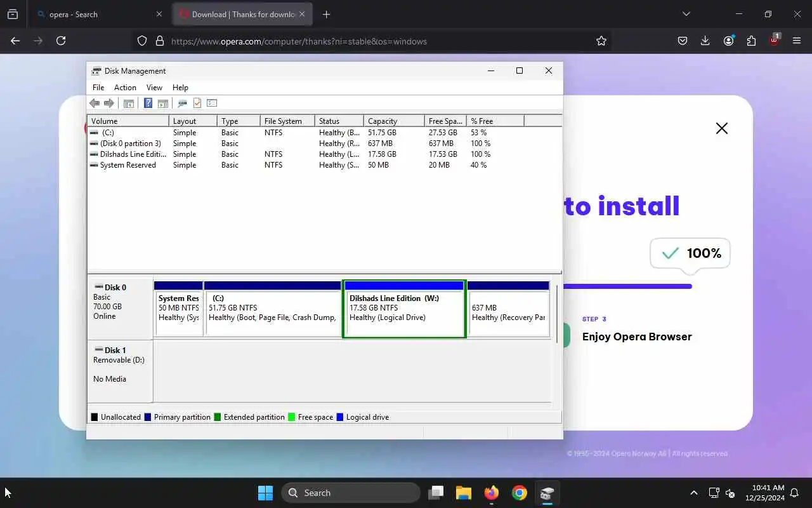Bookmark this page with star icon
812x508 pixels.
[x=601, y=41]
